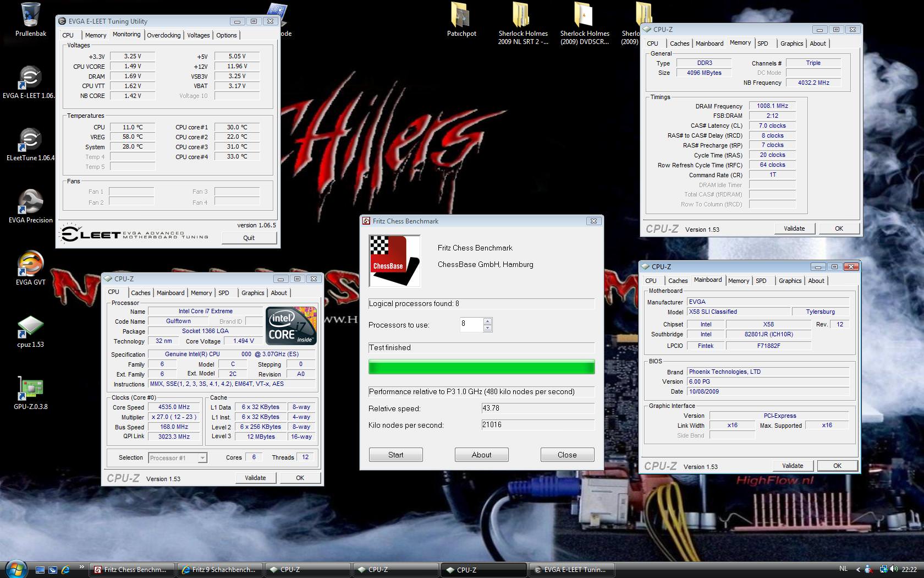Screen dimensions: 924x578
Task: Click the Windows Start orb
Action: click(x=15, y=569)
